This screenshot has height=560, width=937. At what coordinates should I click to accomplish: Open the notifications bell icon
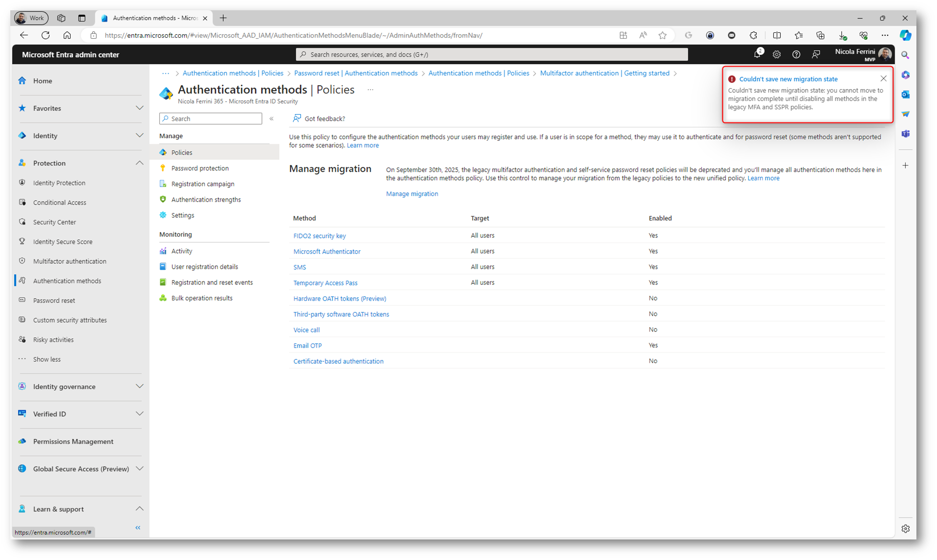(x=757, y=54)
